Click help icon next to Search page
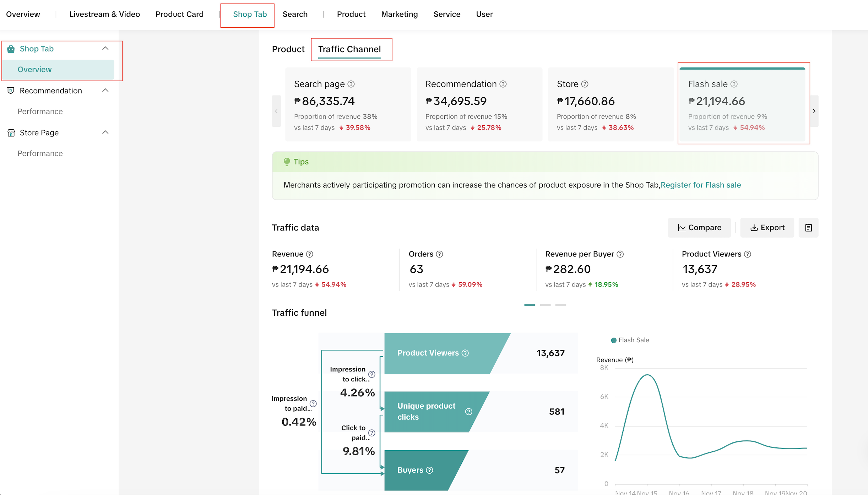The image size is (868, 495). 351,84
